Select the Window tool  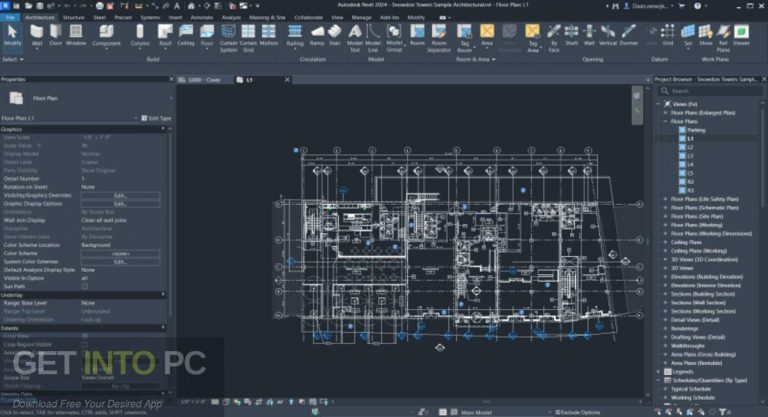point(76,35)
